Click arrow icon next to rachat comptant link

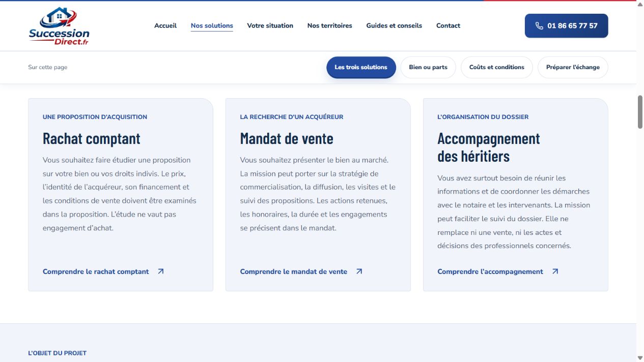click(x=161, y=271)
